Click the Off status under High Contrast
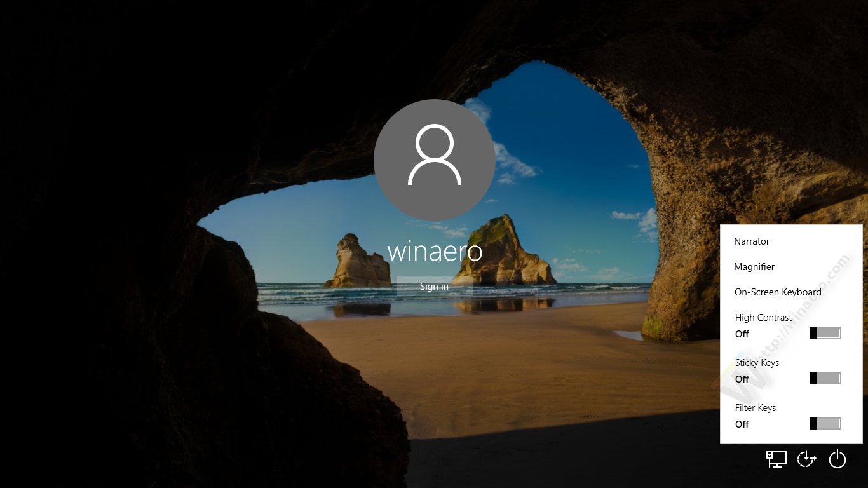The image size is (868, 488). coord(742,334)
